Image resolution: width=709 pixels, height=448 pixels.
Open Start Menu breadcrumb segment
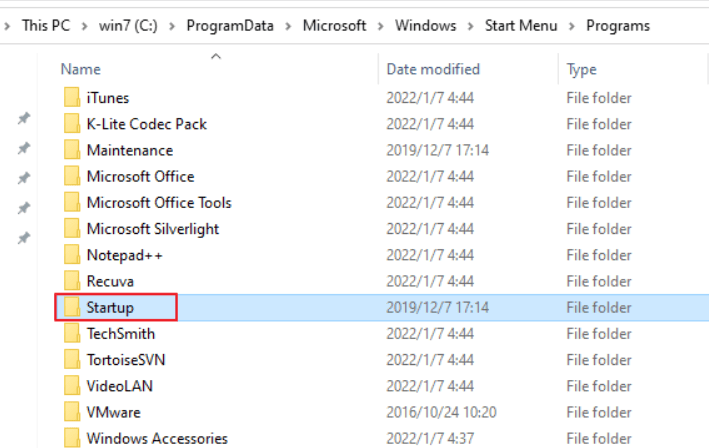point(521,26)
